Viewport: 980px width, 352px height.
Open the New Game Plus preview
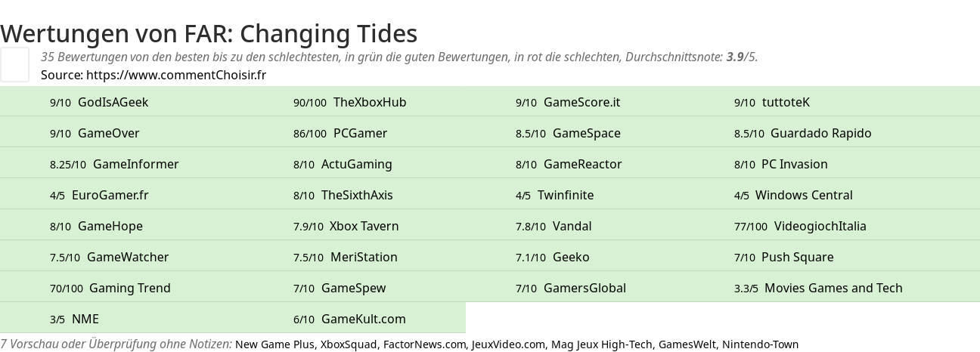(x=274, y=344)
